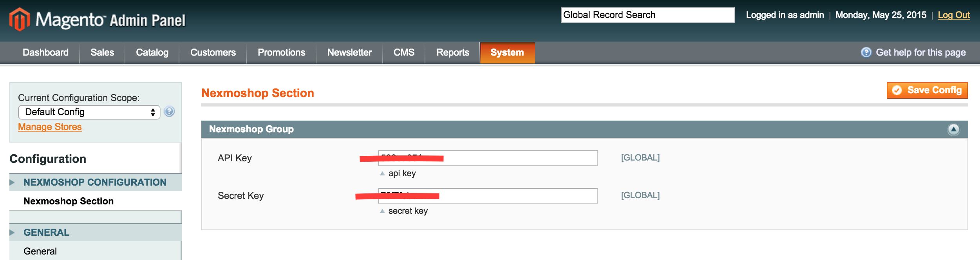Click the 'secret key' hint text
This screenshot has height=260, width=980.
coord(408,211)
